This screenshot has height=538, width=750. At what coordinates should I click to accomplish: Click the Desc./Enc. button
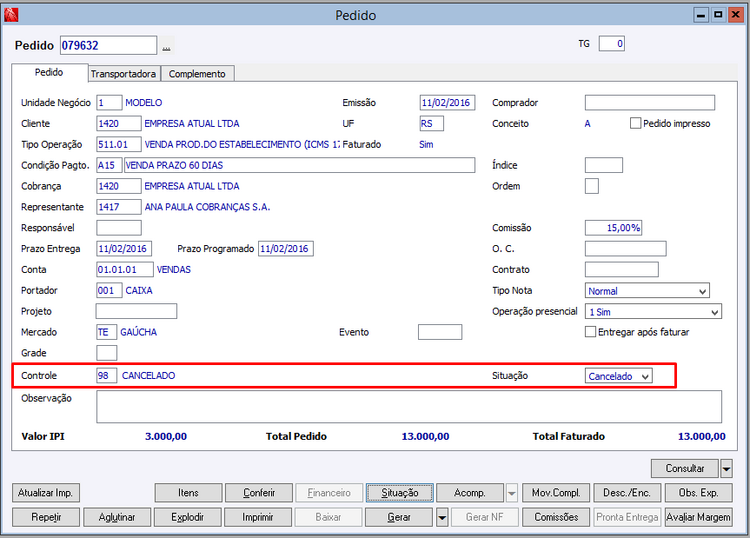click(627, 493)
